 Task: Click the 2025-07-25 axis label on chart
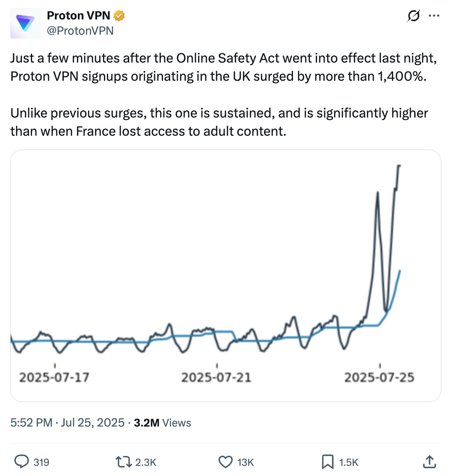pyautogui.click(x=379, y=377)
